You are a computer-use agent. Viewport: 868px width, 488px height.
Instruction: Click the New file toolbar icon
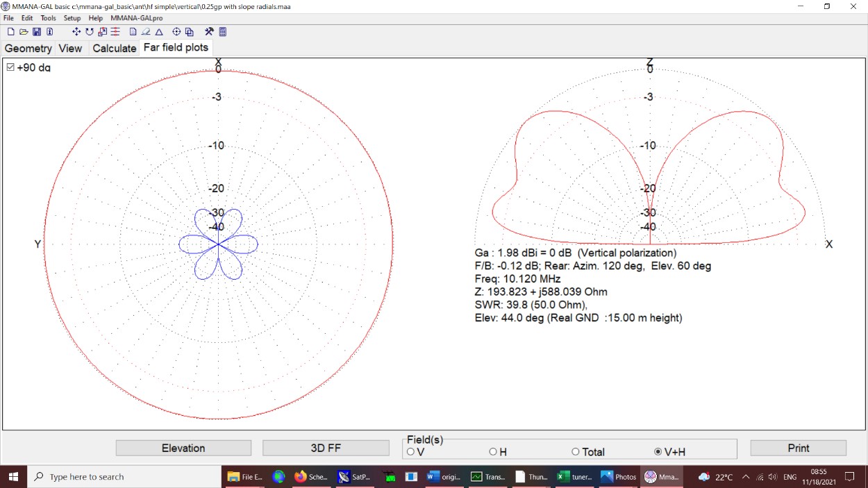coord(10,32)
